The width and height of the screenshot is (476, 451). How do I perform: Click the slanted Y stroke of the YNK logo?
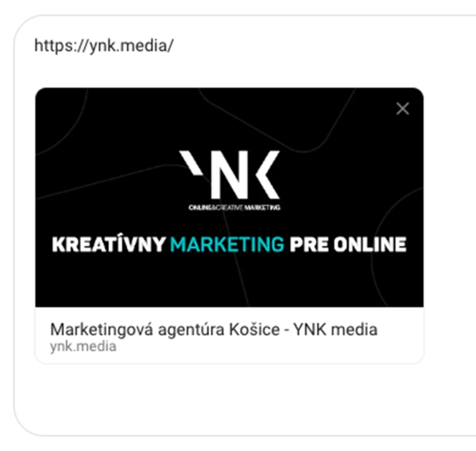[191, 163]
